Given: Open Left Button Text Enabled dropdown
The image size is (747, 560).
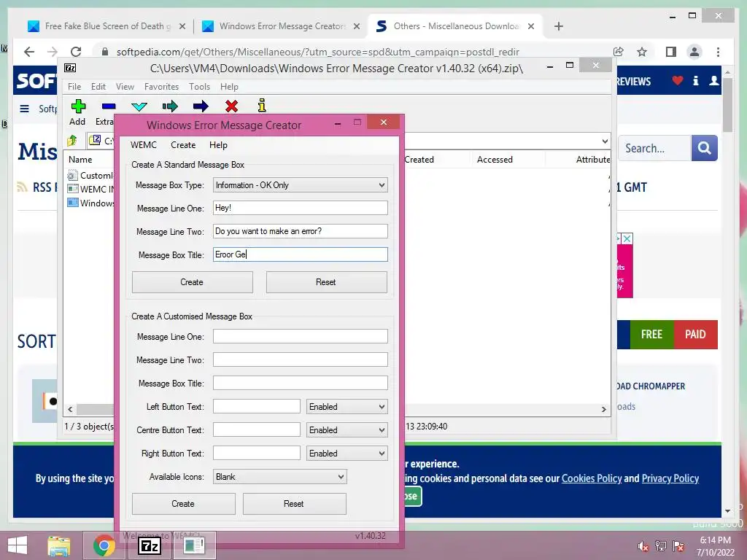Looking at the screenshot, I should 347,407.
